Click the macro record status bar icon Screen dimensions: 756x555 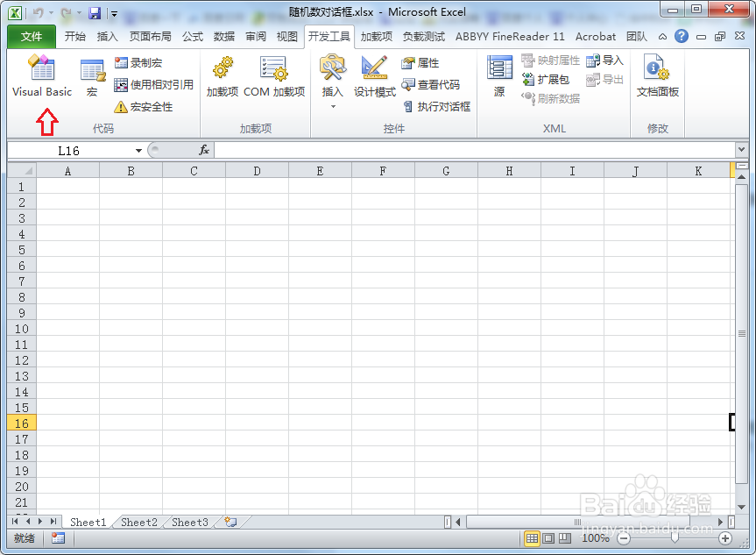point(58,538)
